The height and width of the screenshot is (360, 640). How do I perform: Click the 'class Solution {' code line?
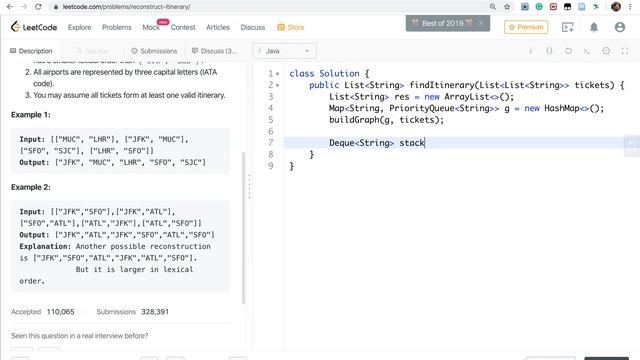[329, 73]
